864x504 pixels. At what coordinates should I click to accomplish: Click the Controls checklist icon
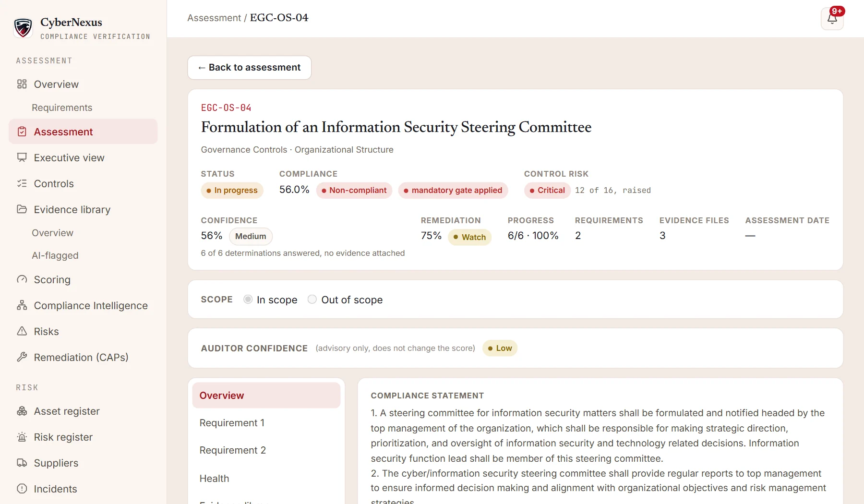click(x=22, y=183)
